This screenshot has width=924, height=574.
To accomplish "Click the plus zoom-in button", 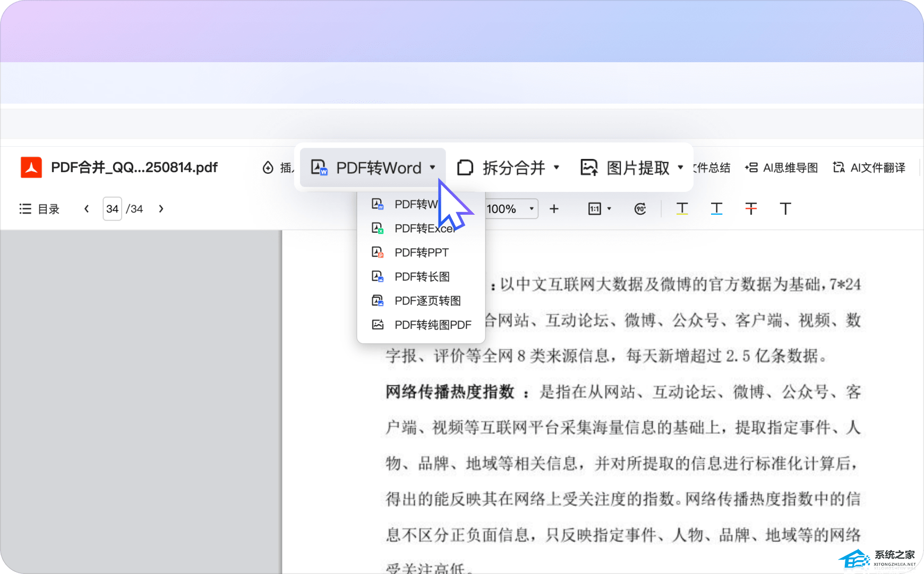I will click(554, 209).
